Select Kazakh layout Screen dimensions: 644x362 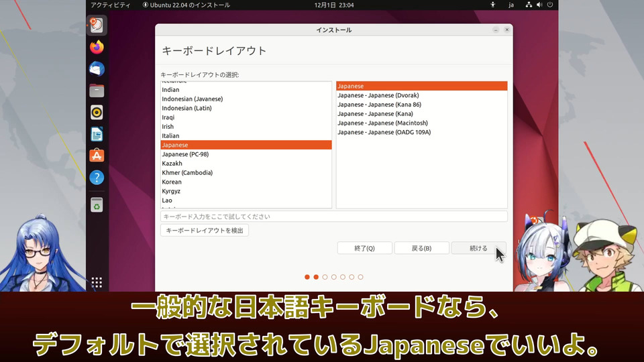point(246,164)
